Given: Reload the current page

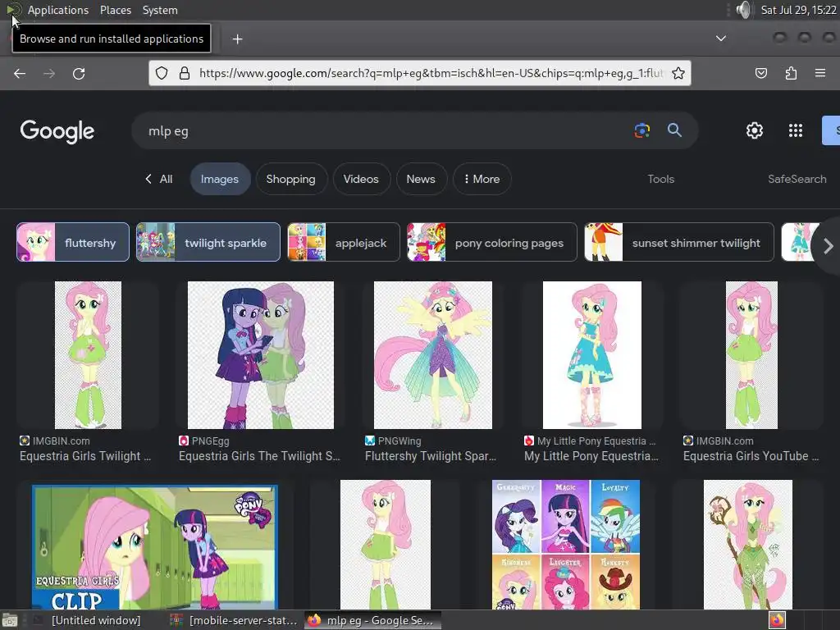Looking at the screenshot, I should point(79,73).
